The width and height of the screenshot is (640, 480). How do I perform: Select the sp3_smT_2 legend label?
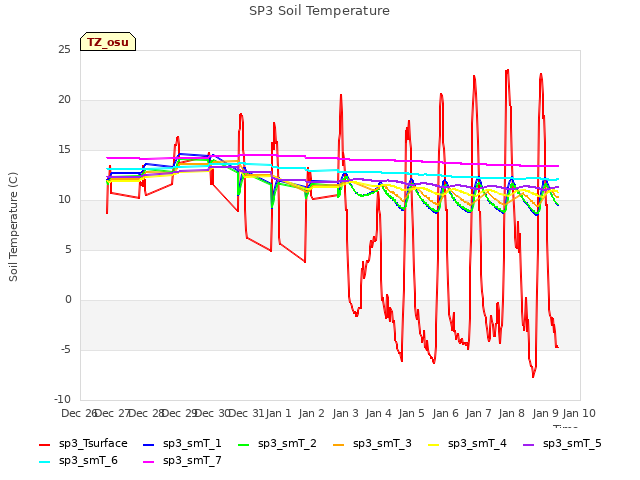(x=287, y=444)
